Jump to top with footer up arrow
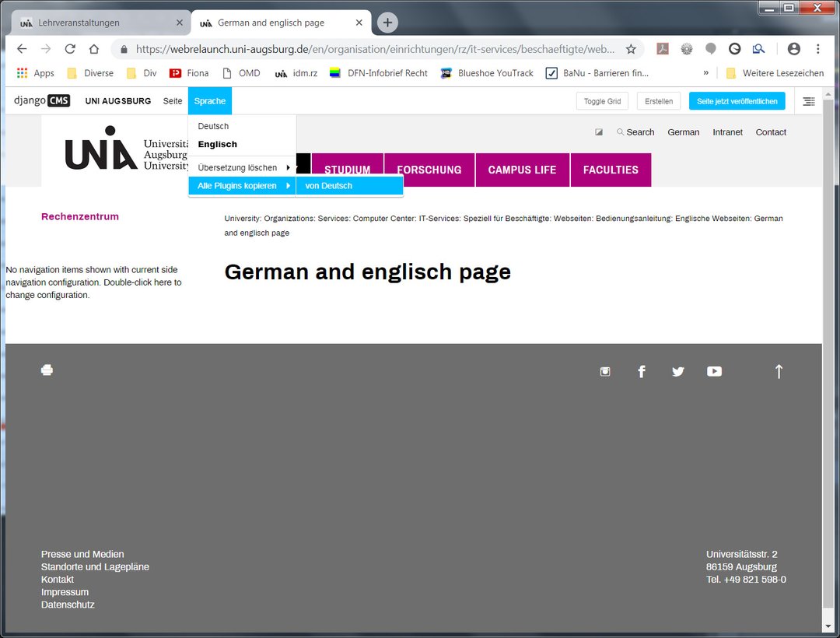840x638 pixels. click(x=779, y=371)
